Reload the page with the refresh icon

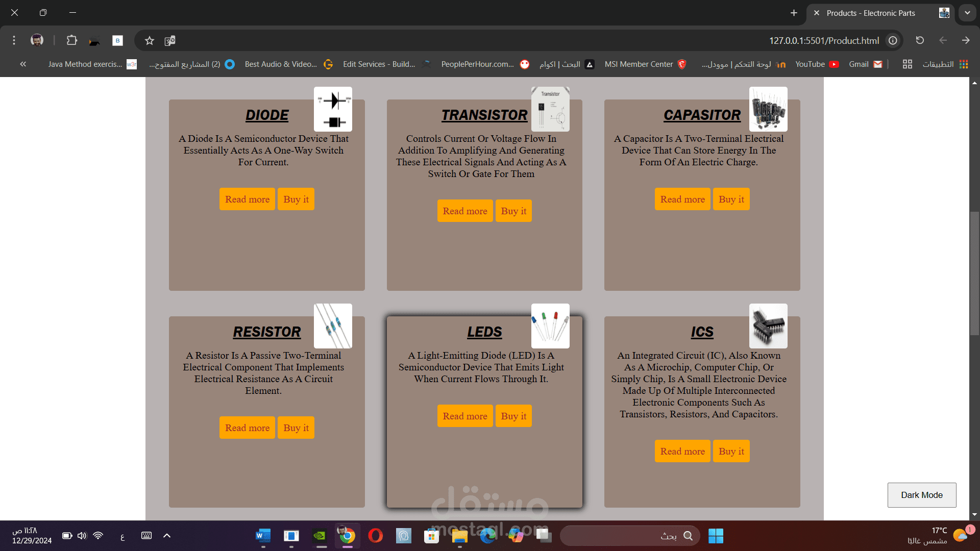pos(920,40)
